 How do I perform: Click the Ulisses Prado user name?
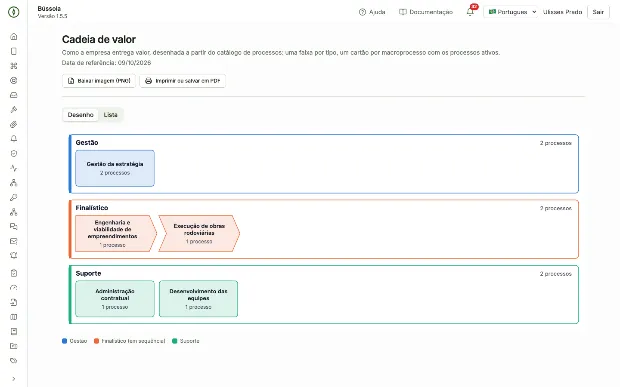pyautogui.click(x=562, y=12)
